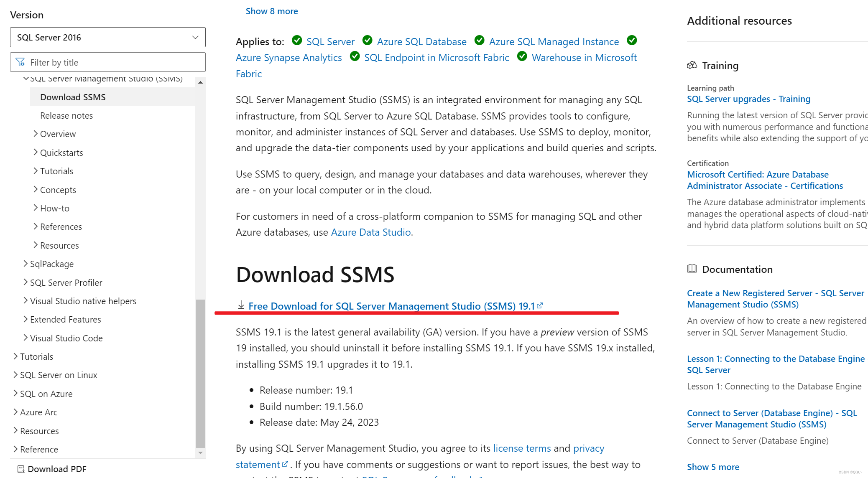Click green checkmark before SQL Endpoint in Fabric
The height and width of the screenshot is (478, 868).
(x=355, y=56)
